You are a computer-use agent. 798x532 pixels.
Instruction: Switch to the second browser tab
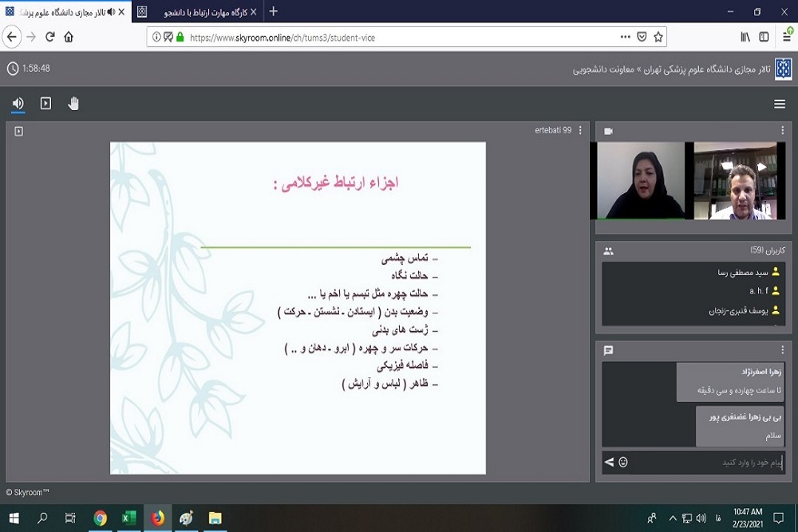pyautogui.click(x=196, y=12)
